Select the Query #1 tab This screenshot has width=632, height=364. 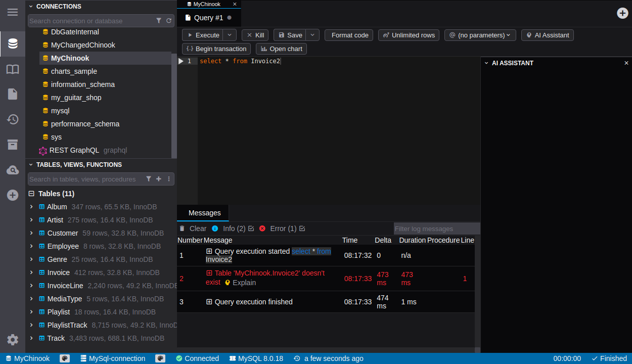click(208, 18)
